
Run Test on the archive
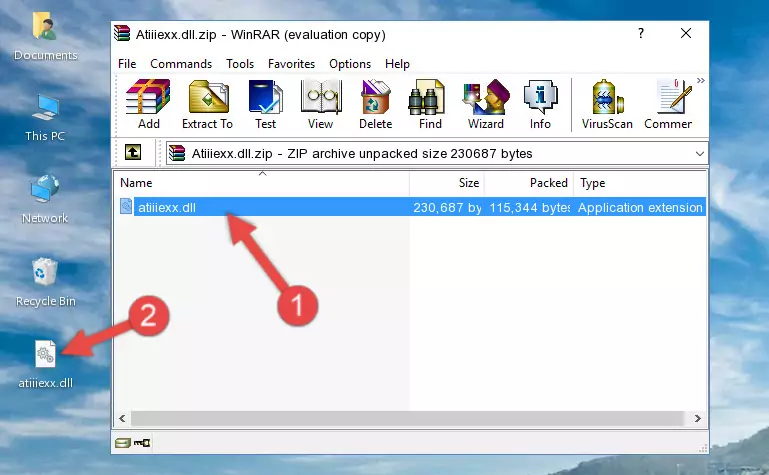click(x=265, y=104)
